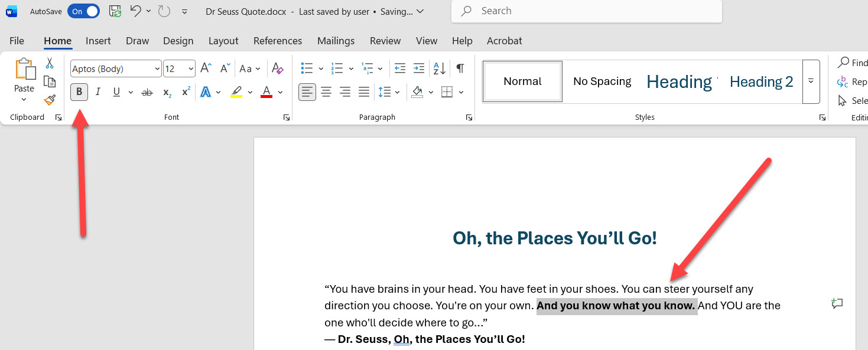Screen dimensions: 868x350
Task: Open font name dropdown Aptos (Body)
Action: pyautogui.click(x=157, y=69)
